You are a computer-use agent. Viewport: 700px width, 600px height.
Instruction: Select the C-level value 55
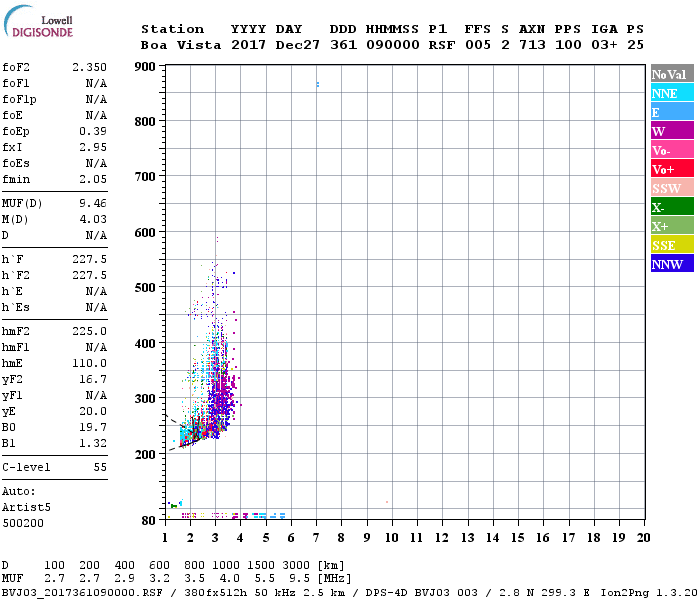tap(100, 467)
